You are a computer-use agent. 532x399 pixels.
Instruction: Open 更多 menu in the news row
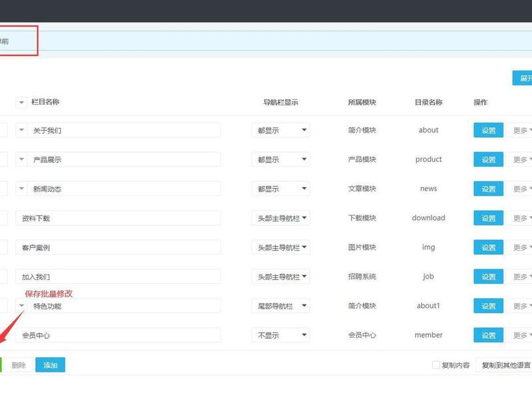click(x=520, y=189)
